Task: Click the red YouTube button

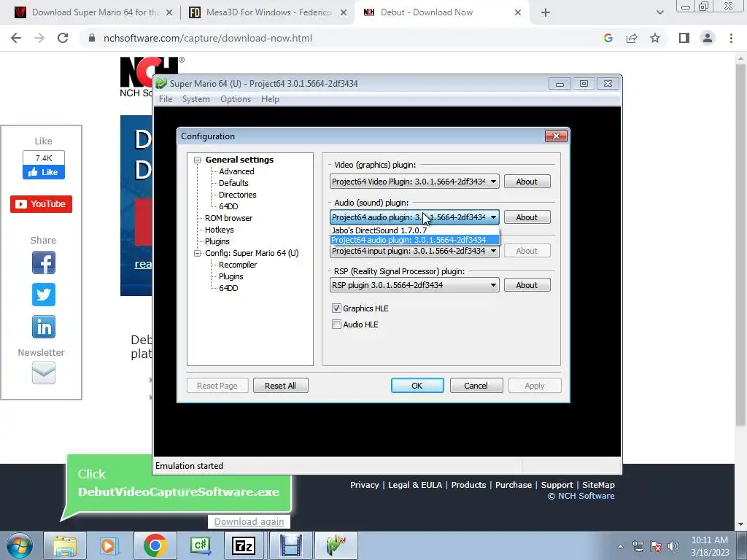Action: tap(41, 204)
